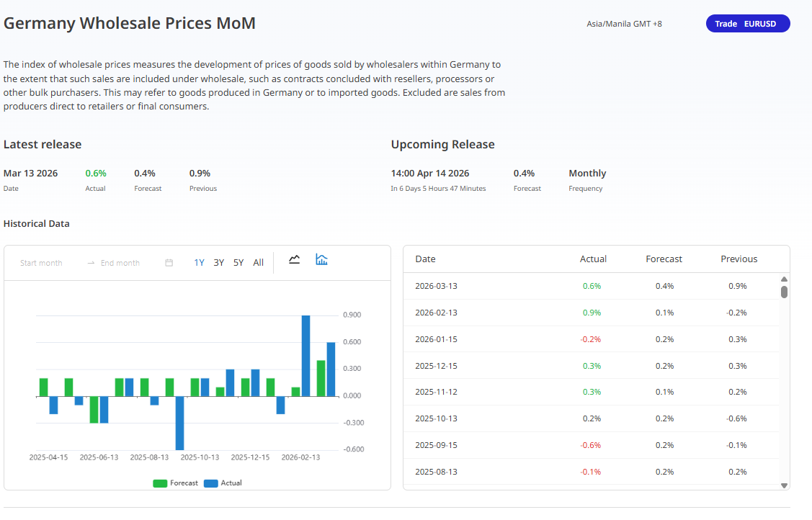Click the scrollbar down arrow in table
The width and height of the screenshot is (812, 520).
point(784,485)
